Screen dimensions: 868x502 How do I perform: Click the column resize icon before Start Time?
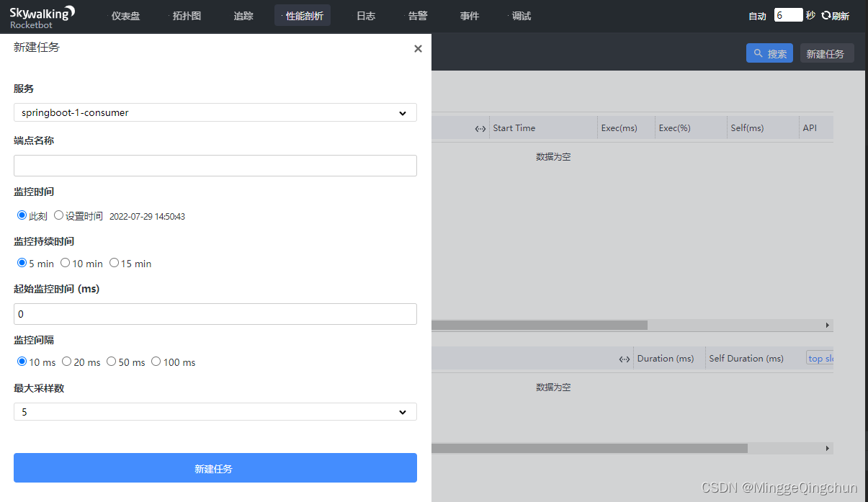pos(480,128)
